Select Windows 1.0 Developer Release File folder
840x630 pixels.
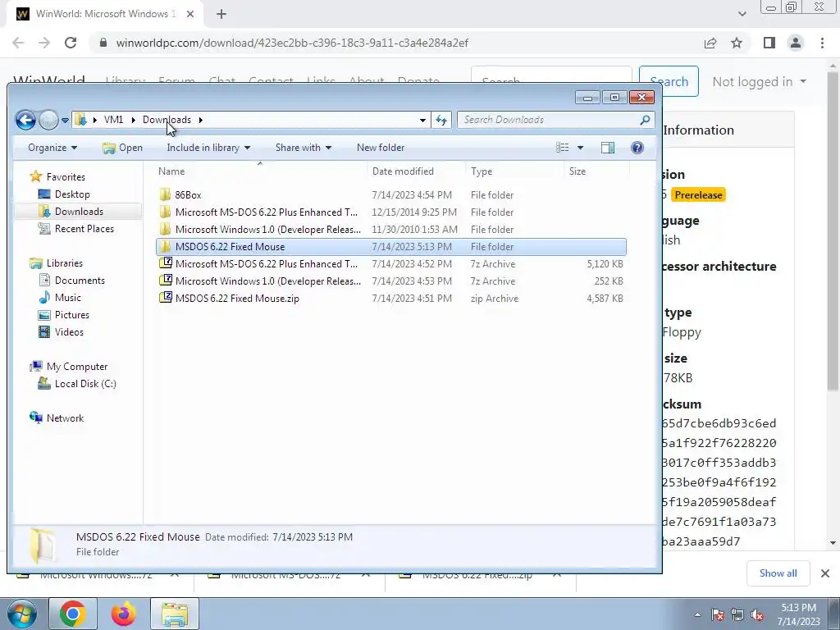tap(391, 230)
